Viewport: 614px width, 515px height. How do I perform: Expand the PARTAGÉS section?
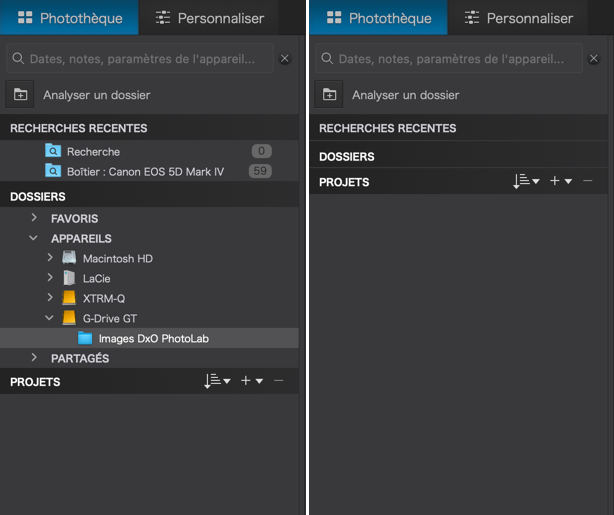click(34, 357)
